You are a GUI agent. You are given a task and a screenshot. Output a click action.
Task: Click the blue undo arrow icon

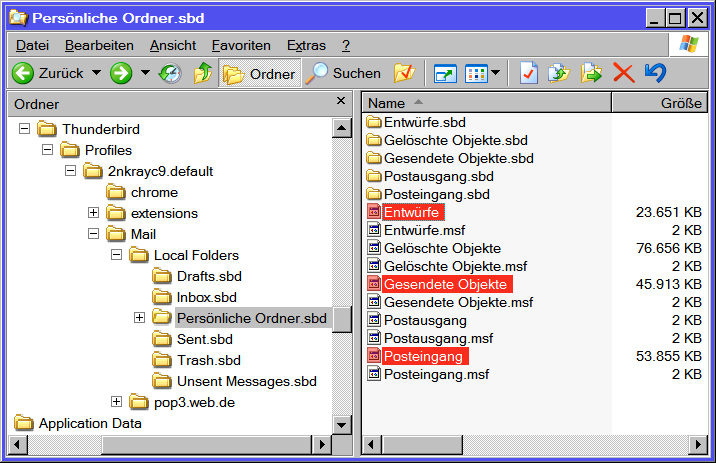[655, 73]
